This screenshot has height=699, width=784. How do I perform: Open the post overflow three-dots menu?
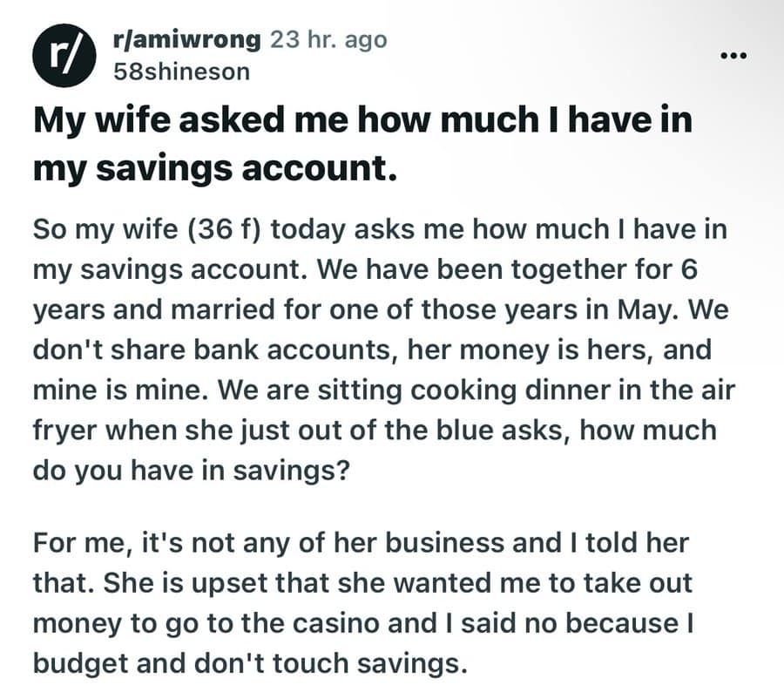click(733, 55)
